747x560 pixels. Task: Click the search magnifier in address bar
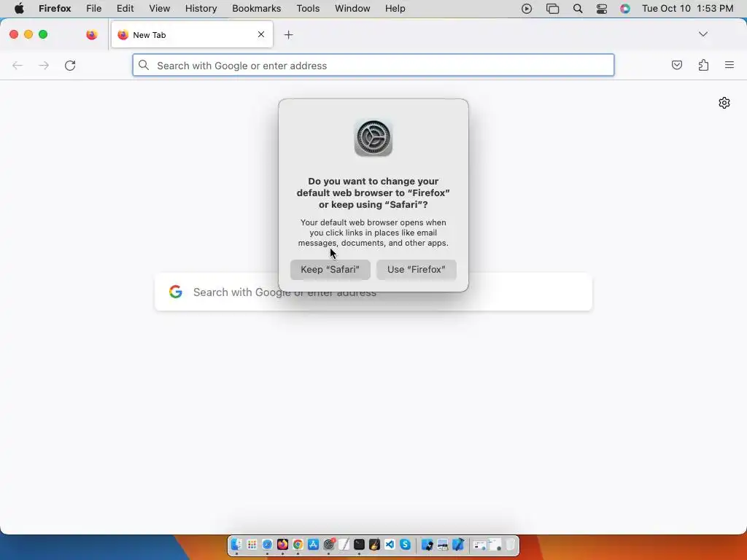click(144, 65)
